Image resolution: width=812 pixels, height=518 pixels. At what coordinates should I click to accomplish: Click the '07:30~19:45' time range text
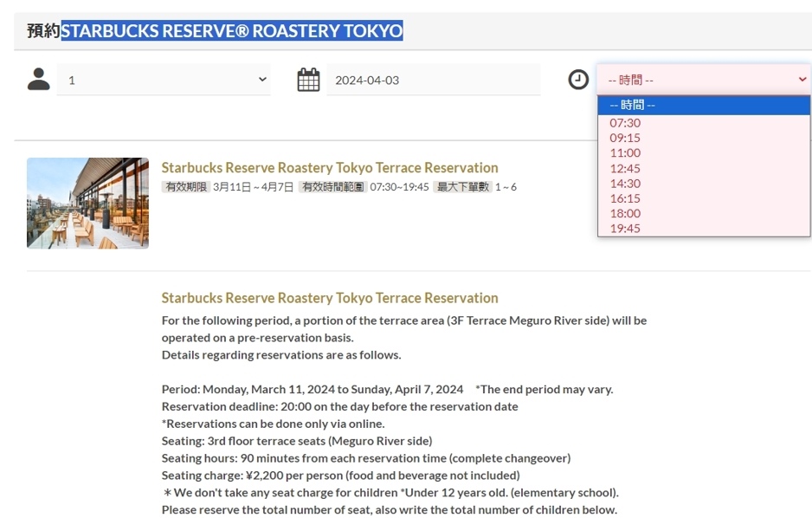(x=399, y=187)
